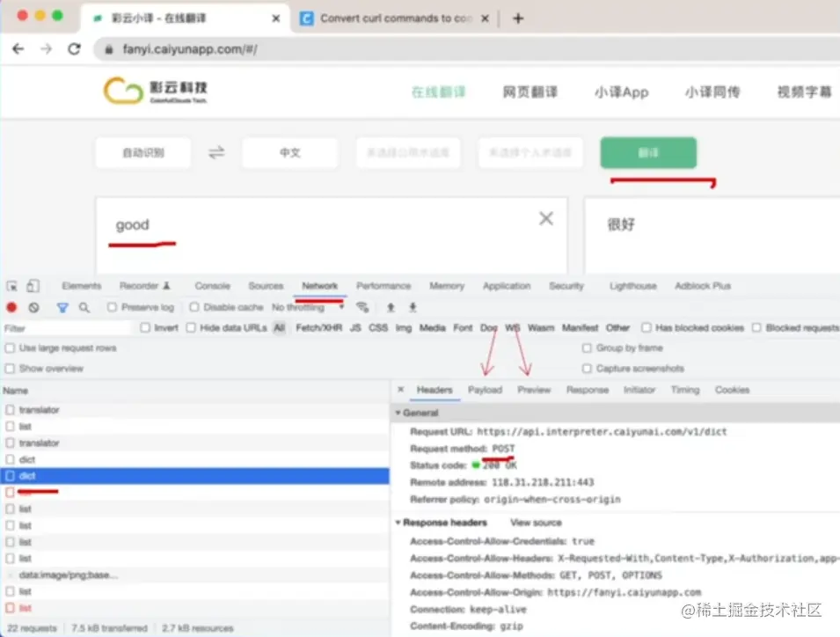This screenshot has width=840, height=637.
Task: Switch to the Console panel tab
Action: click(x=212, y=286)
